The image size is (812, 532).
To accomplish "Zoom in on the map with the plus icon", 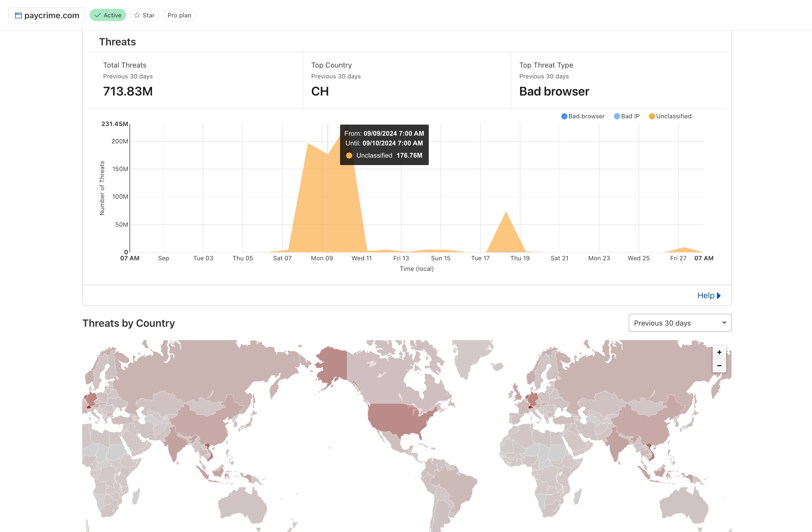I will click(719, 352).
